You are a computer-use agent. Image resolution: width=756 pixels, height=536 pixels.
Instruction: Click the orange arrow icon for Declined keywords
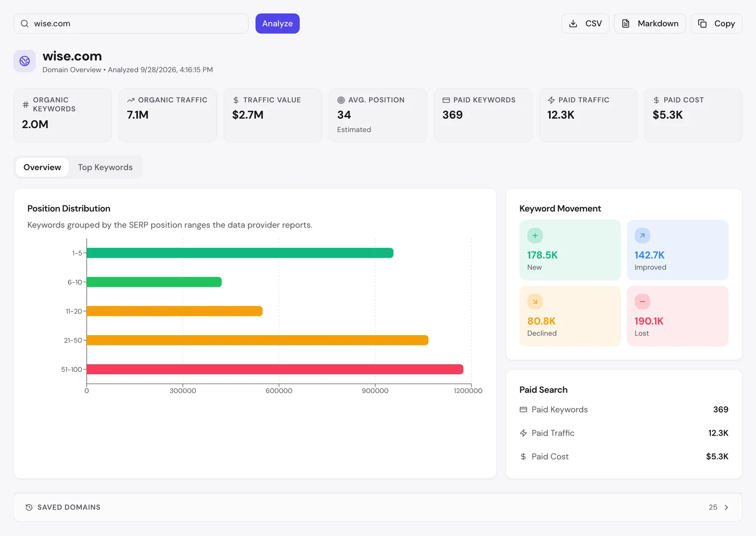click(535, 302)
